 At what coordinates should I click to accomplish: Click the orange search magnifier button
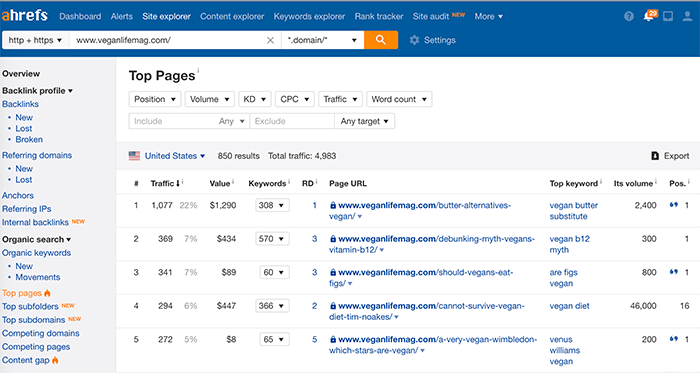click(381, 40)
